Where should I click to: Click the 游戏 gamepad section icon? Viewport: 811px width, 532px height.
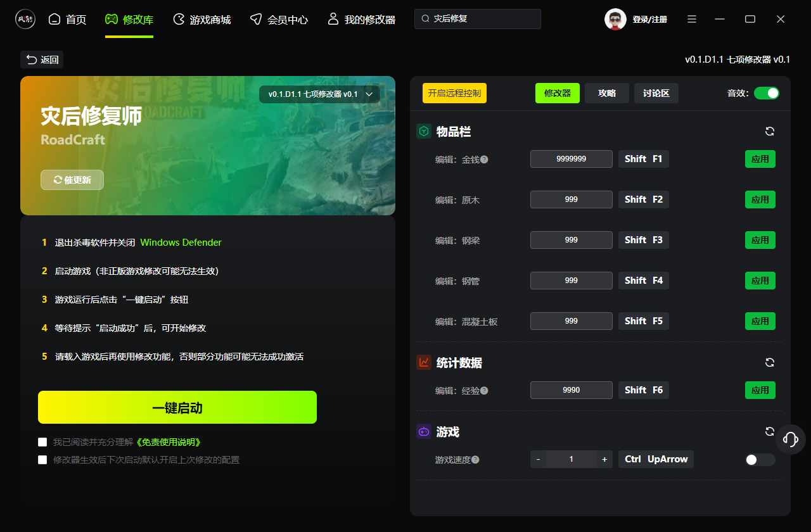click(x=424, y=431)
